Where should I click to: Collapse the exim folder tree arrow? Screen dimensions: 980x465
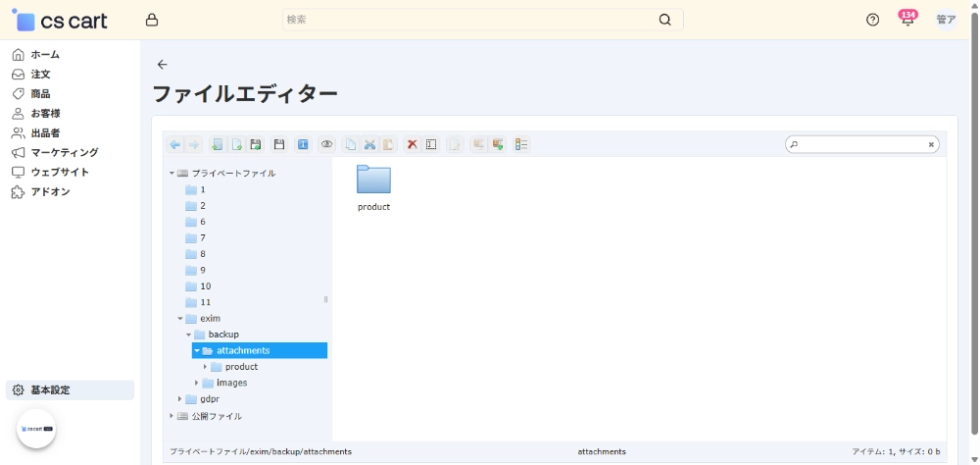[x=180, y=319]
